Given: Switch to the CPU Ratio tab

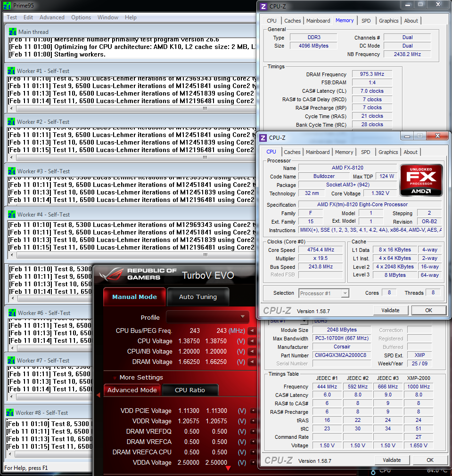Looking at the screenshot, I should coord(190,390).
